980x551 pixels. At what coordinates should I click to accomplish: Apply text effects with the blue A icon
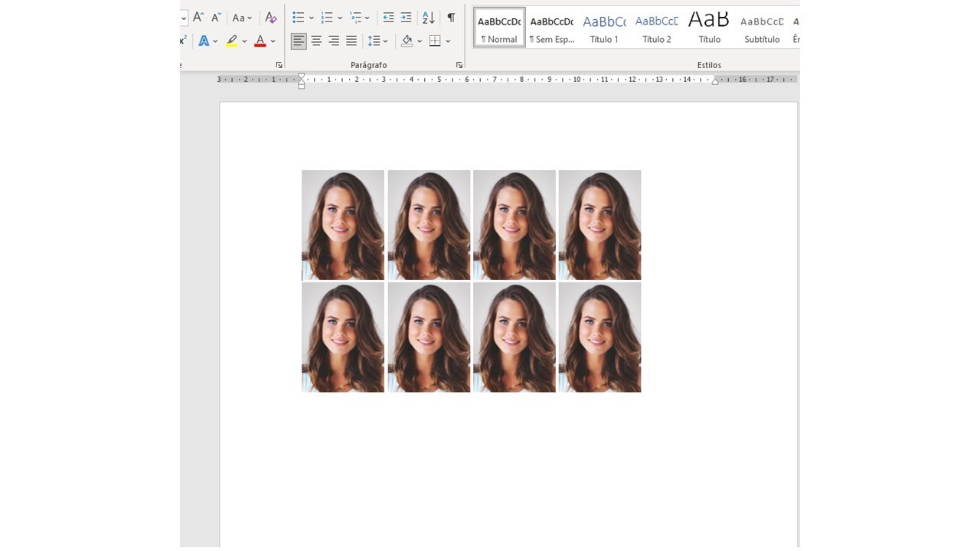[x=204, y=41]
